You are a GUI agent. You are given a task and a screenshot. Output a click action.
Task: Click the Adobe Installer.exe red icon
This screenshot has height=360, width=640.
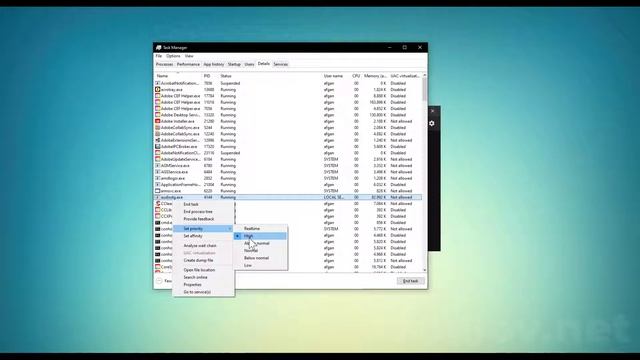pyautogui.click(x=158, y=121)
